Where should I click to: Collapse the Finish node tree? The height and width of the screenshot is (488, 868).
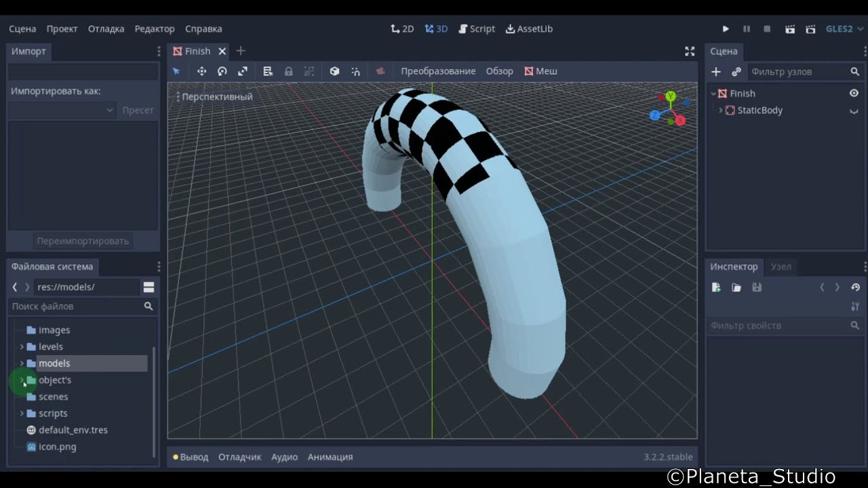pyautogui.click(x=713, y=94)
